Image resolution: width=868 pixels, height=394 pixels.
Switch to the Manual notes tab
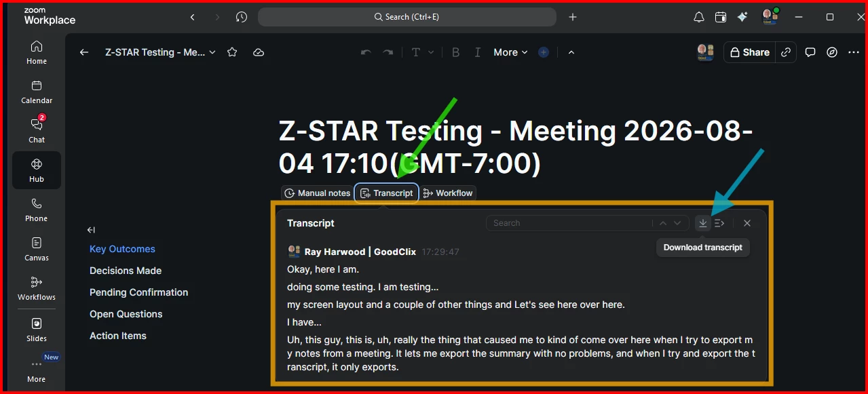click(317, 193)
